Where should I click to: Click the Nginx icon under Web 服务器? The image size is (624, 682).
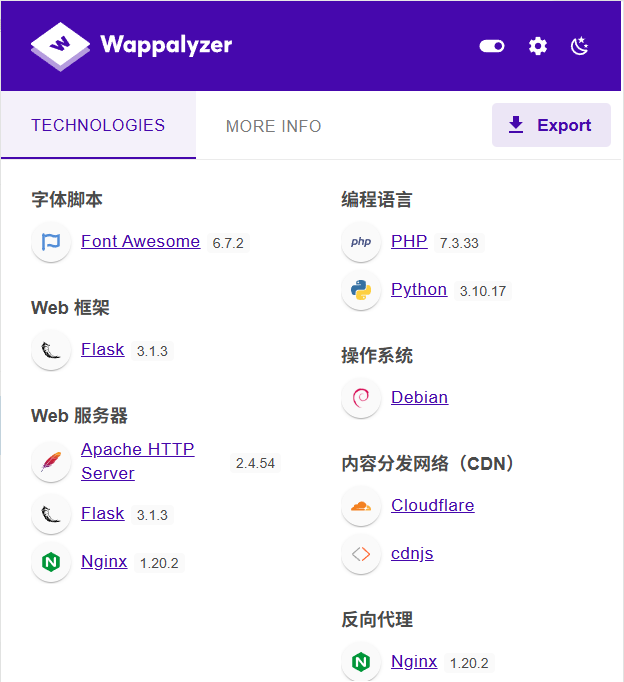[x=51, y=562]
